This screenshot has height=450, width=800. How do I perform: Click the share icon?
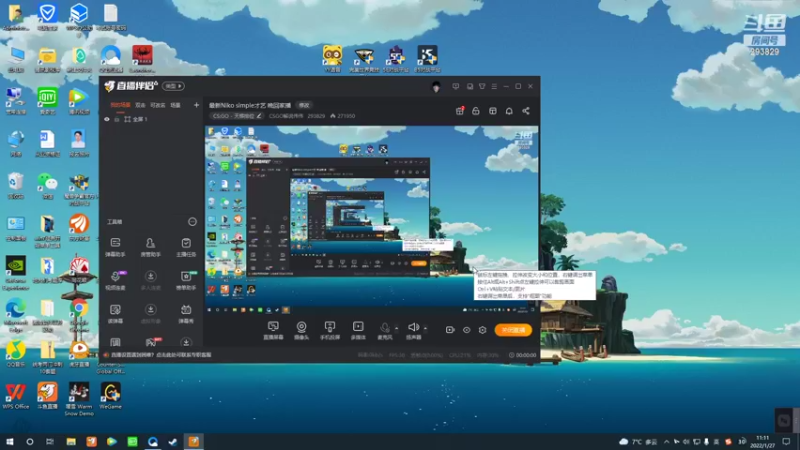pos(526,111)
